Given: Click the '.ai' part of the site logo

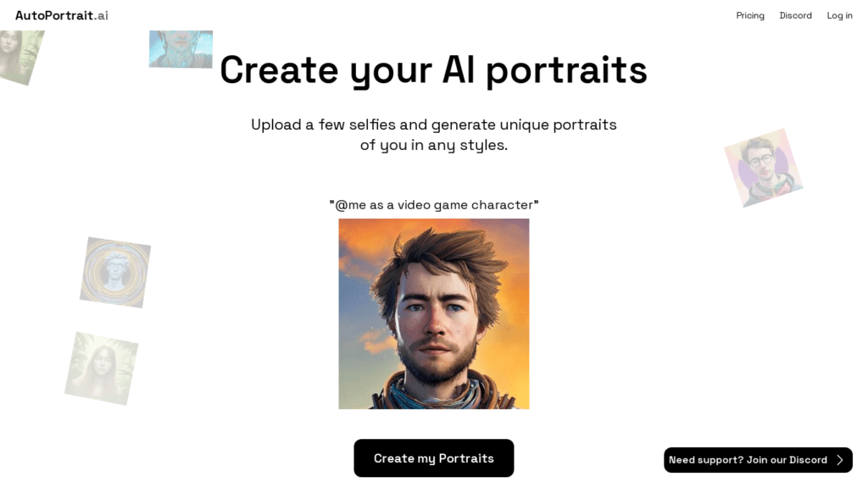Looking at the screenshot, I should coord(97,14).
